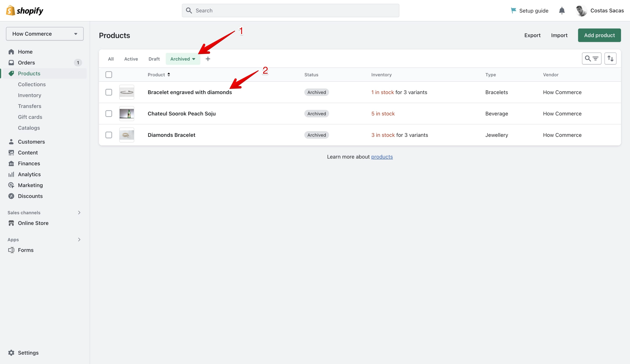
Task: Click the Home icon in sidebar
Action: (11, 52)
